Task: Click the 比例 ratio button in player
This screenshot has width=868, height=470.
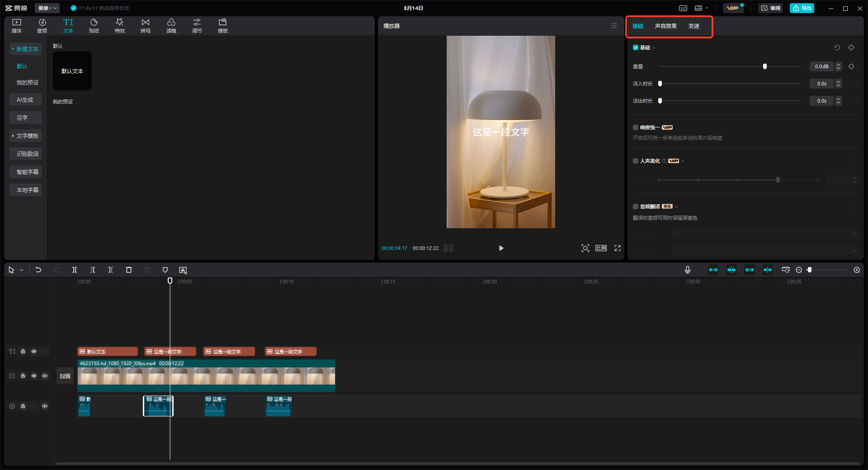Action: click(601, 248)
